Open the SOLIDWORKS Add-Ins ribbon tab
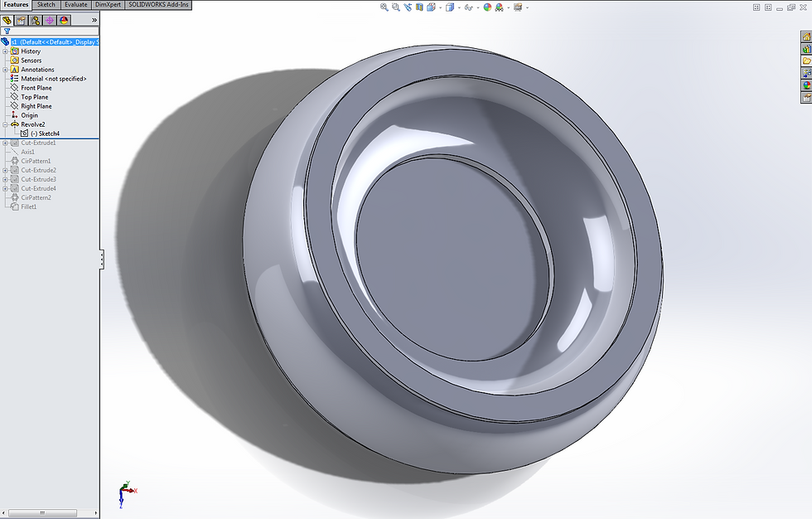 click(158, 5)
